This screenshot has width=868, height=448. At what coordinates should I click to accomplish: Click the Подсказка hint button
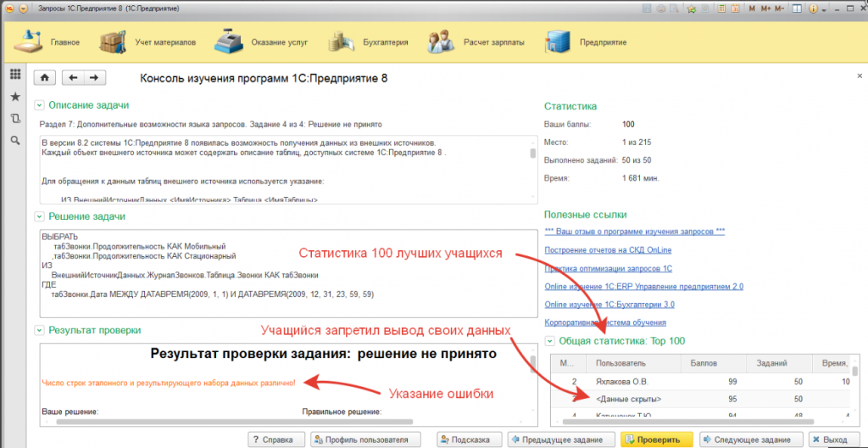click(x=470, y=440)
